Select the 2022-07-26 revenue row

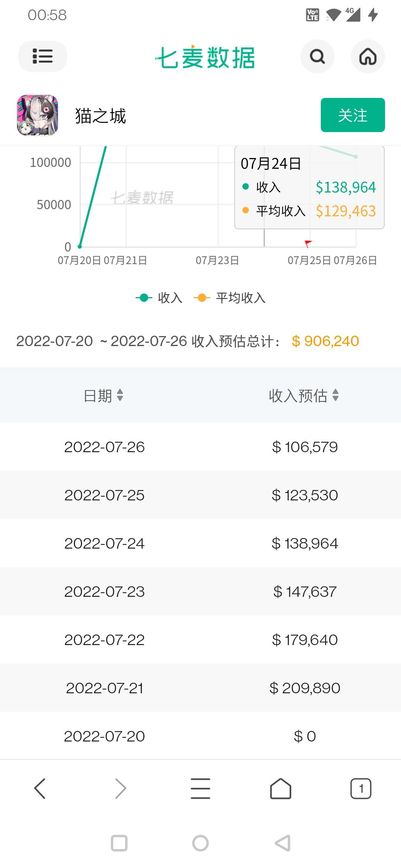click(200, 447)
